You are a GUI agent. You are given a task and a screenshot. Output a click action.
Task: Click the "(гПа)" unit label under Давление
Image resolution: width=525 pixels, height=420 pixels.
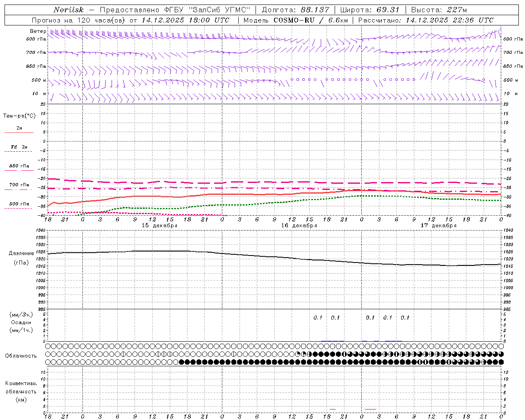(x=21, y=262)
